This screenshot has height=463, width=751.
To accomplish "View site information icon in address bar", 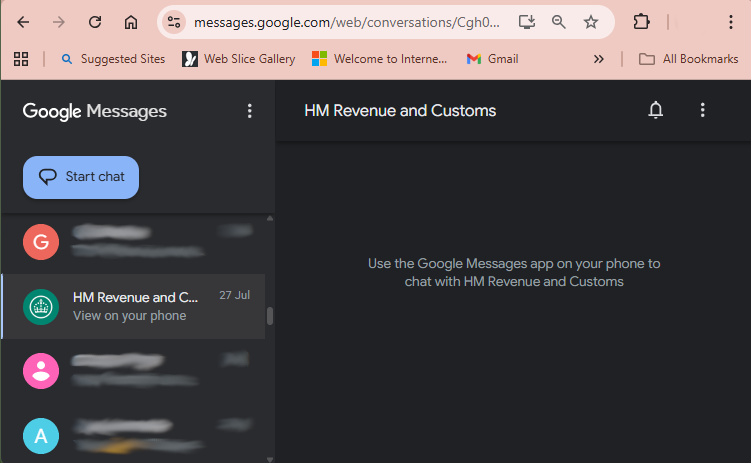I will coord(174,22).
